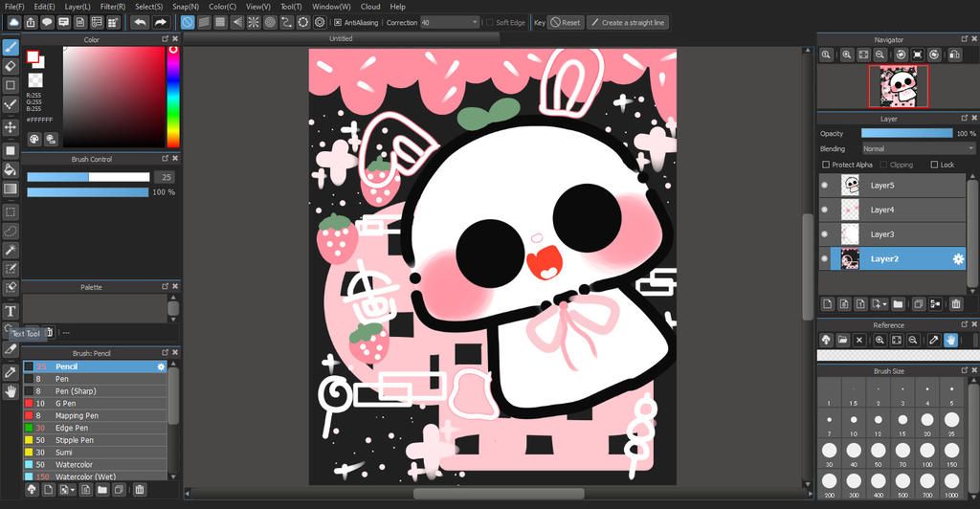The width and height of the screenshot is (980, 509).
Task: Zoom out using the Navigator panel
Action: coord(880,55)
